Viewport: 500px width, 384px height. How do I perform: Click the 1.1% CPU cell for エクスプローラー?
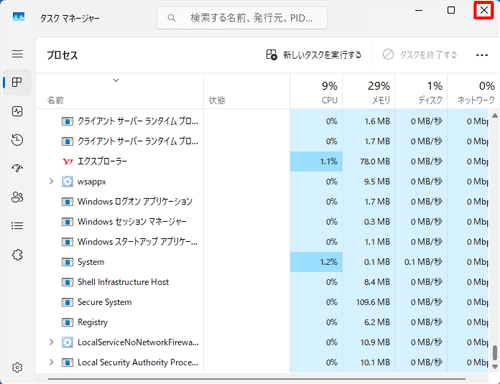coord(316,162)
